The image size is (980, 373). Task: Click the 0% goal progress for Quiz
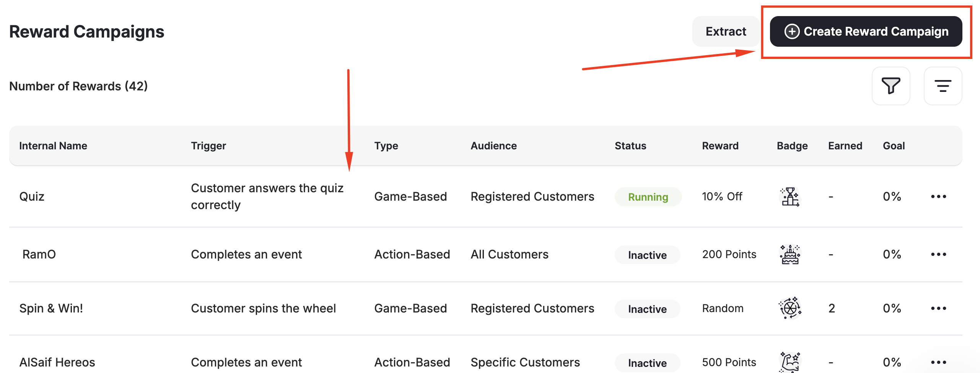pyautogui.click(x=892, y=196)
